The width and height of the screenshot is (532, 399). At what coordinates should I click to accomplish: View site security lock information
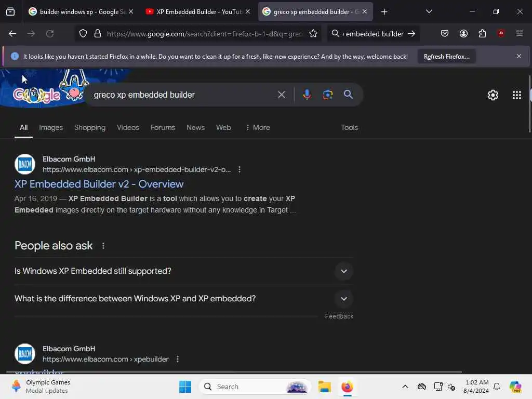point(98,34)
